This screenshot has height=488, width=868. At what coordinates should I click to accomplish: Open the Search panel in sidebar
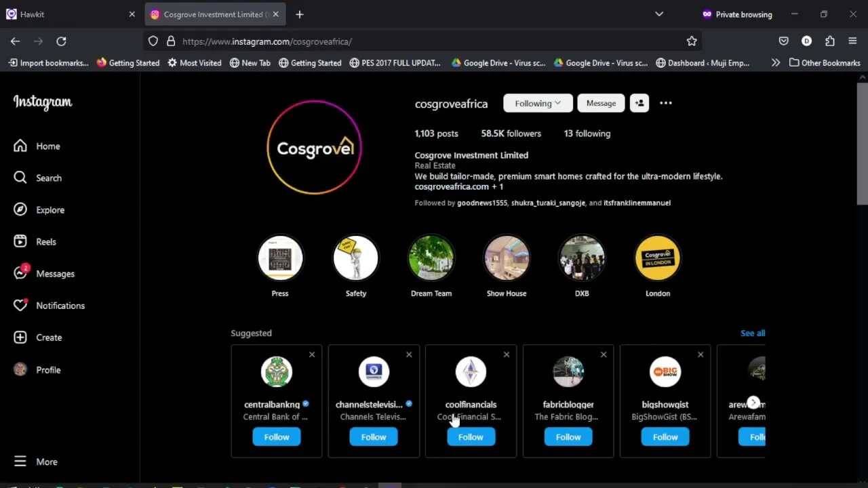(x=38, y=178)
